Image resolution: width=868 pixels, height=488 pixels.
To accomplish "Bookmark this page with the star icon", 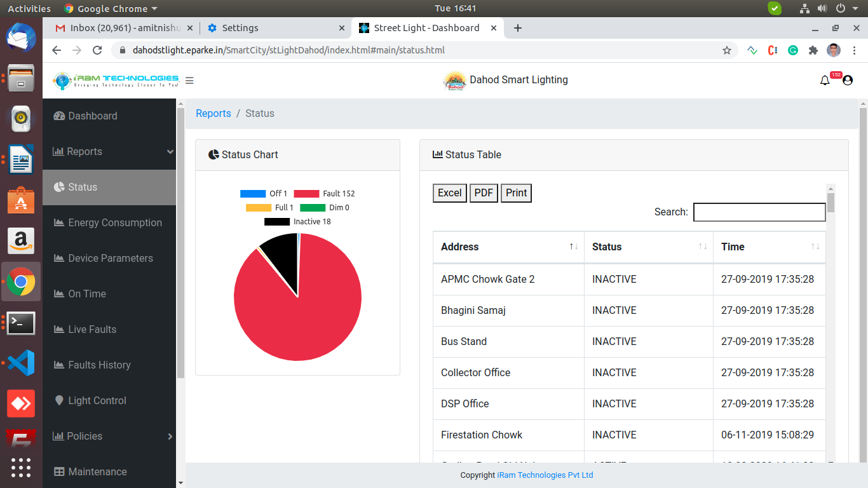I will [727, 50].
